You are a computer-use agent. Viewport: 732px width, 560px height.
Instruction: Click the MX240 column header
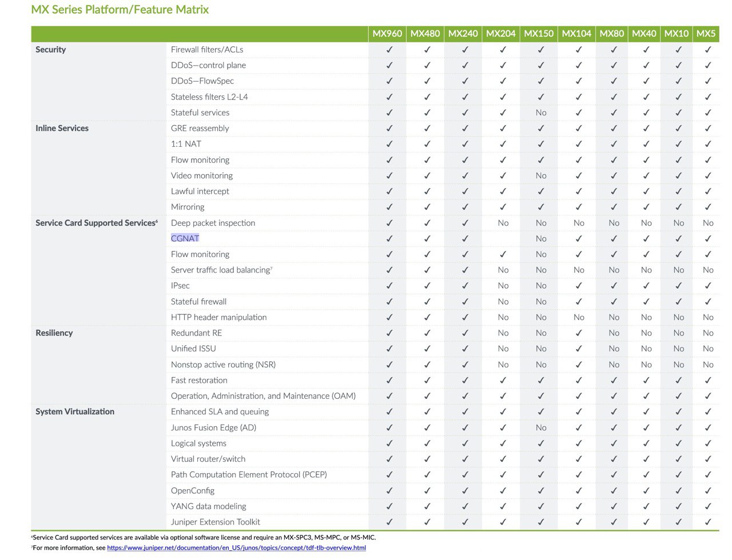tap(463, 34)
